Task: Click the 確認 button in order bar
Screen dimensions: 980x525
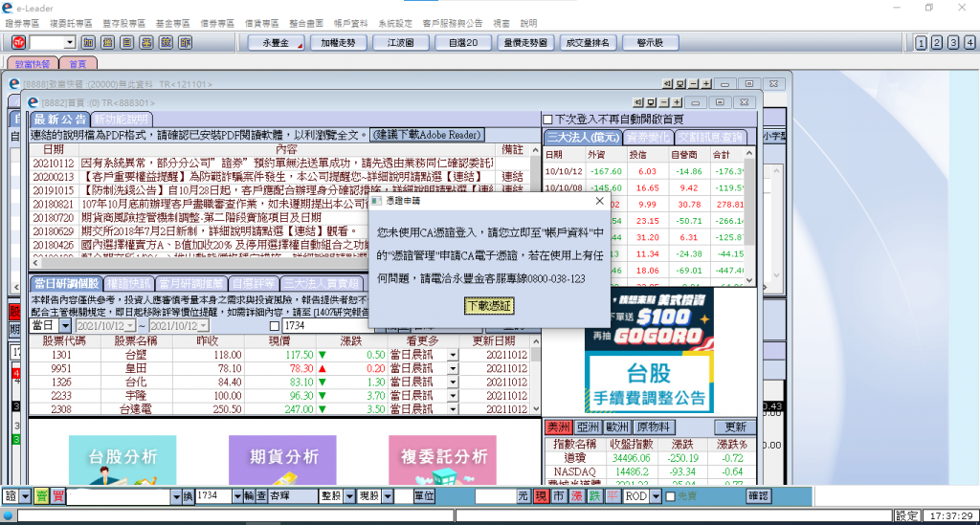Action: [x=758, y=496]
